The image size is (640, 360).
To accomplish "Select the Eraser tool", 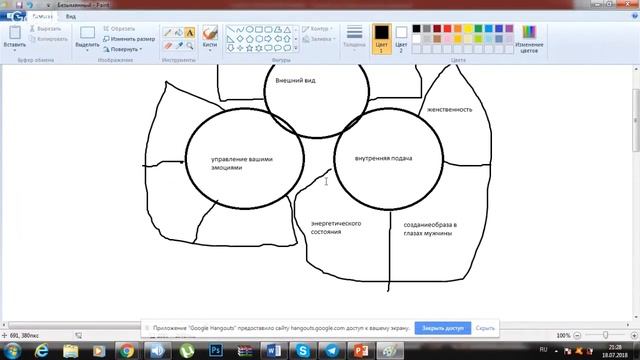I will pos(167,46).
